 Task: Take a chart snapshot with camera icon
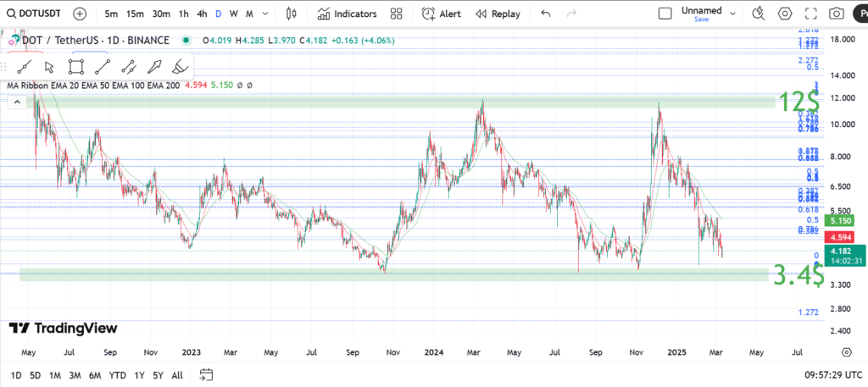point(837,14)
